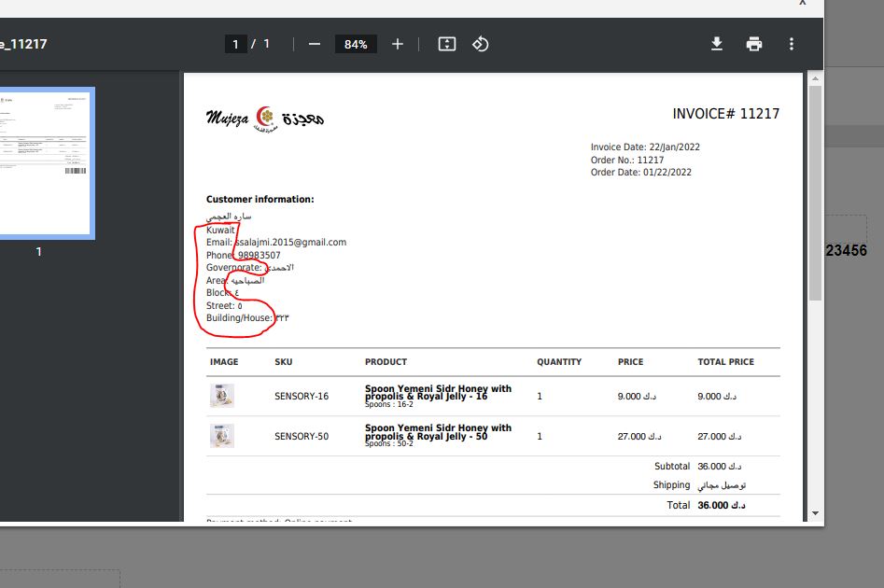Click the vertical scrollbar up arrow
The width and height of the screenshot is (884, 588).
[x=815, y=79]
